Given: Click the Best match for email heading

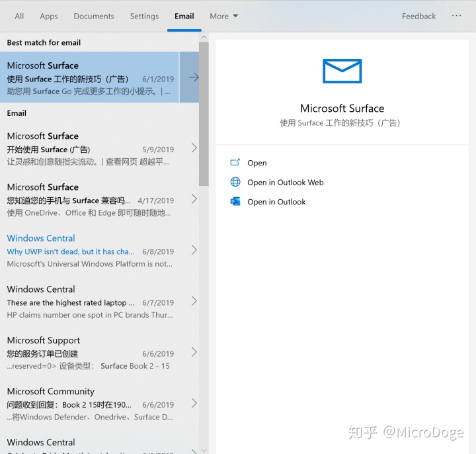Looking at the screenshot, I should coord(44,42).
